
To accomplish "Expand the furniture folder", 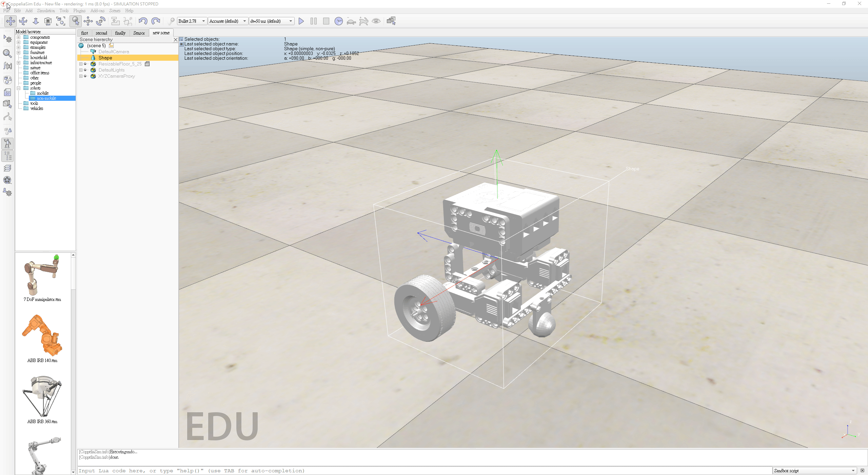I will (x=19, y=53).
